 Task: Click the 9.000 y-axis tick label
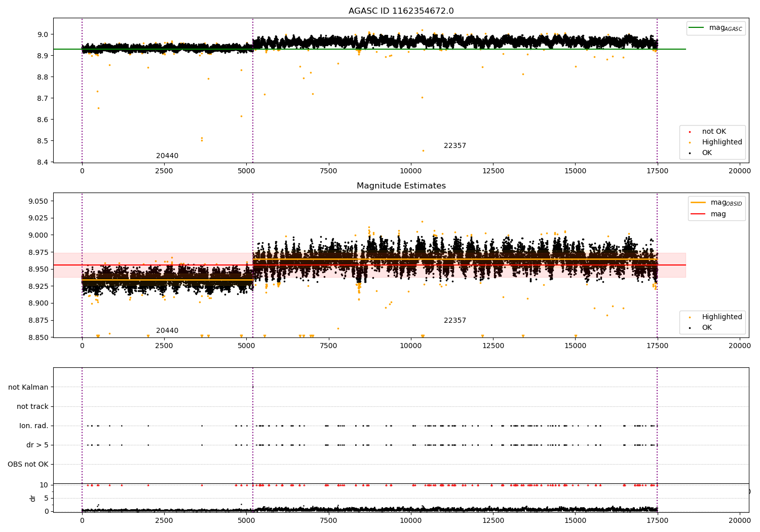[x=39, y=235]
